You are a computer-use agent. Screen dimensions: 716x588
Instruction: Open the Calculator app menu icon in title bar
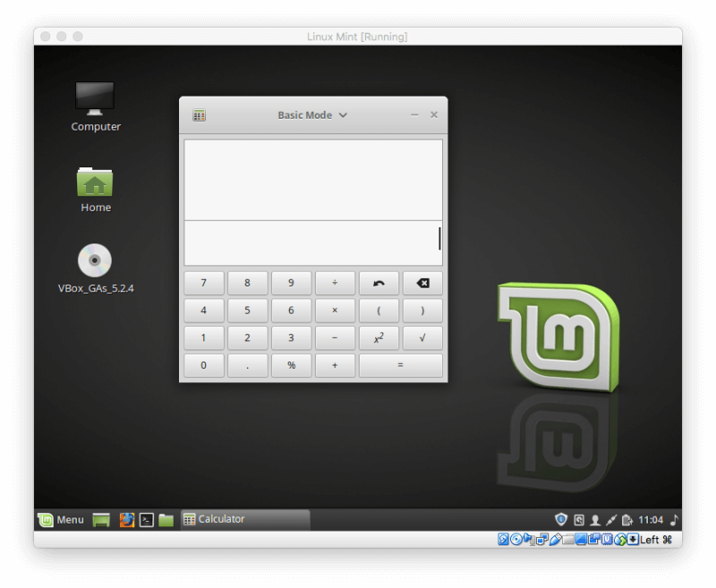(x=199, y=115)
